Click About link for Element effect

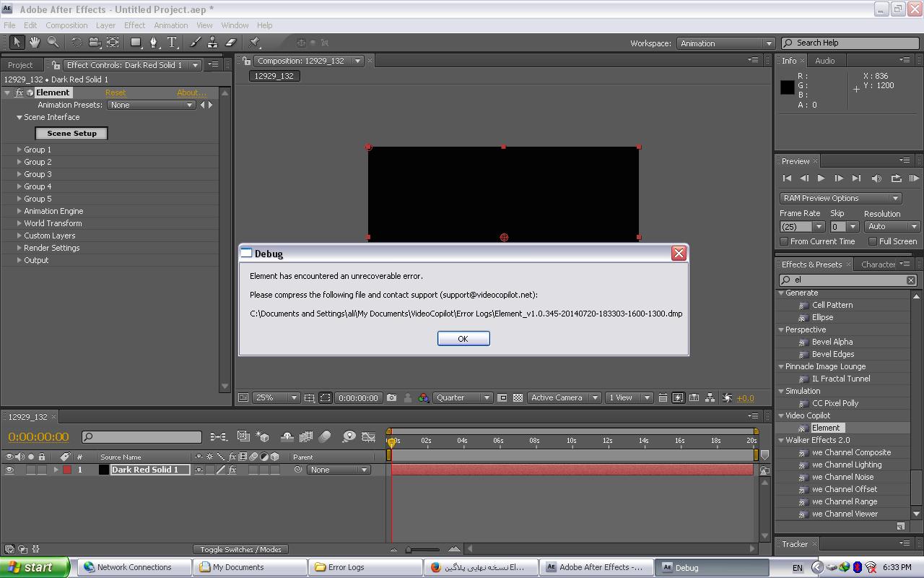[191, 92]
